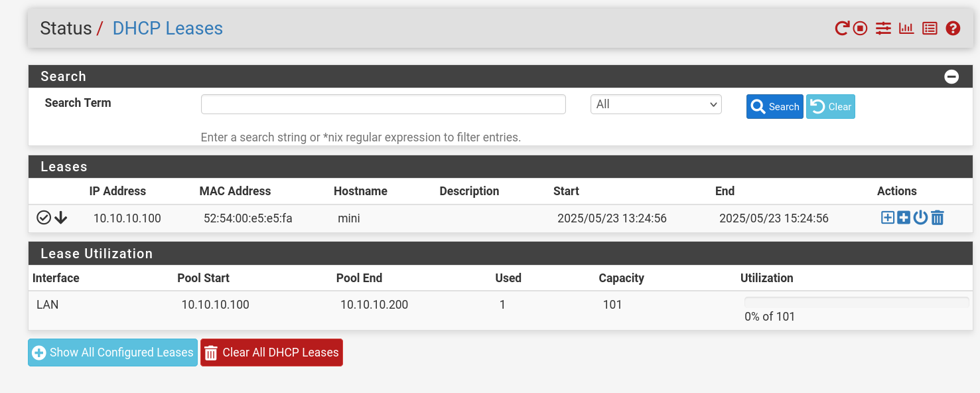Open related log entries list icon
Viewport: 980px width, 393px height.
coord(930,29)
